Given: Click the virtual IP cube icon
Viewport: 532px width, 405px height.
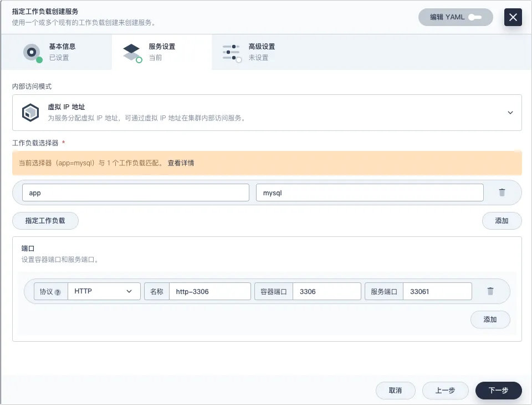Looking at the screenshot, I should click(30, 113).
